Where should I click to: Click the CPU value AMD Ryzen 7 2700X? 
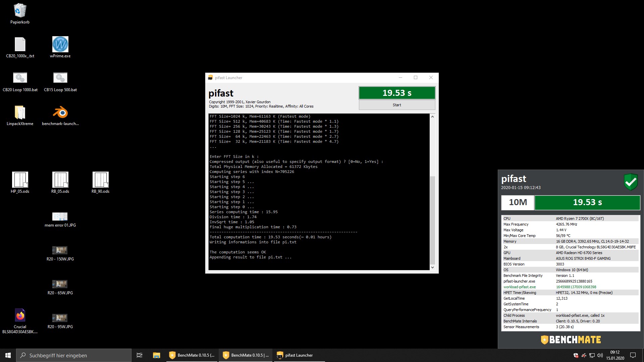pos(580,219)
